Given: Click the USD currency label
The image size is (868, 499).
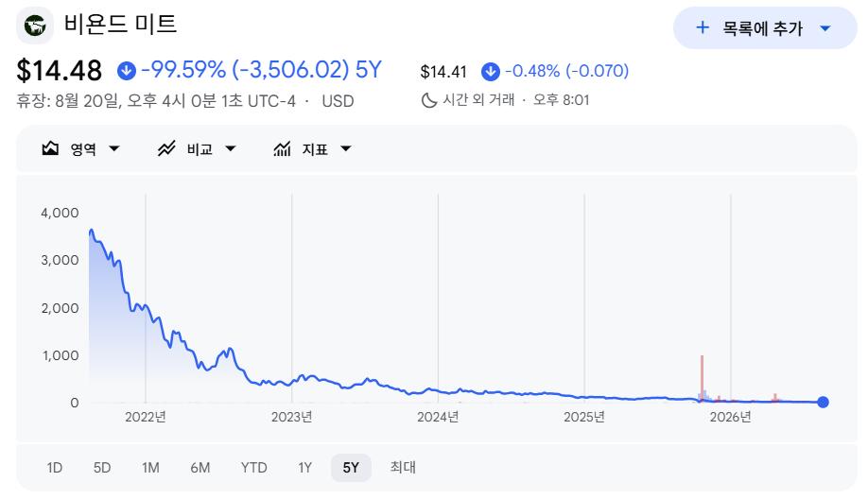Looking at the screenshot, I should 338,101.
